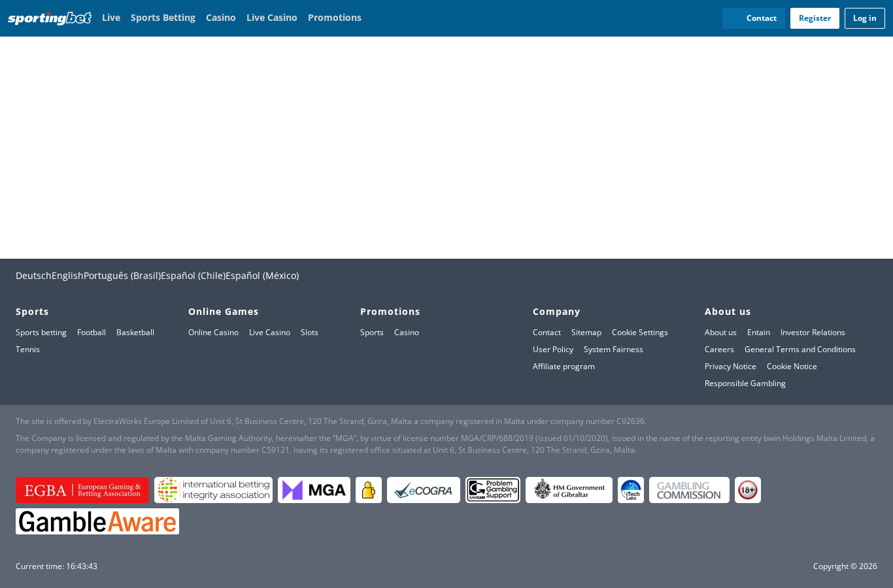The image size is (893, 588).
Task: Go to Sports Betting in top navigation
Action: point(163,18)
